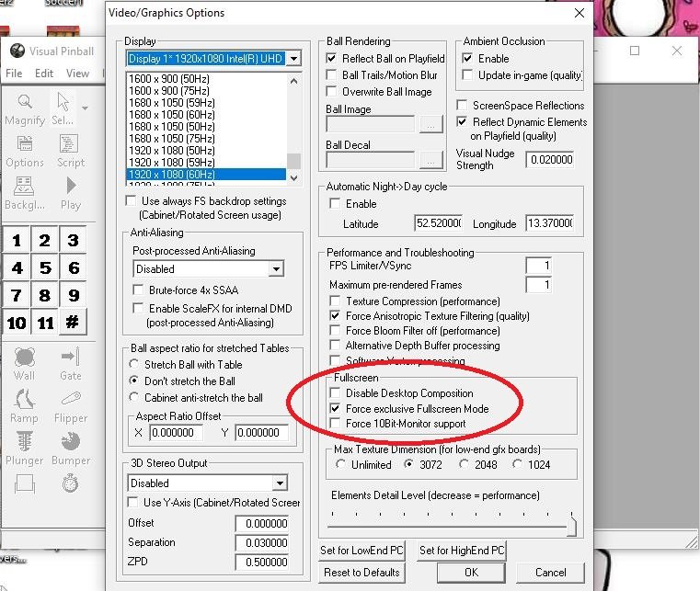
Task: Open the Options tool in Visual Pinball
Action: [x=25, y=152]
